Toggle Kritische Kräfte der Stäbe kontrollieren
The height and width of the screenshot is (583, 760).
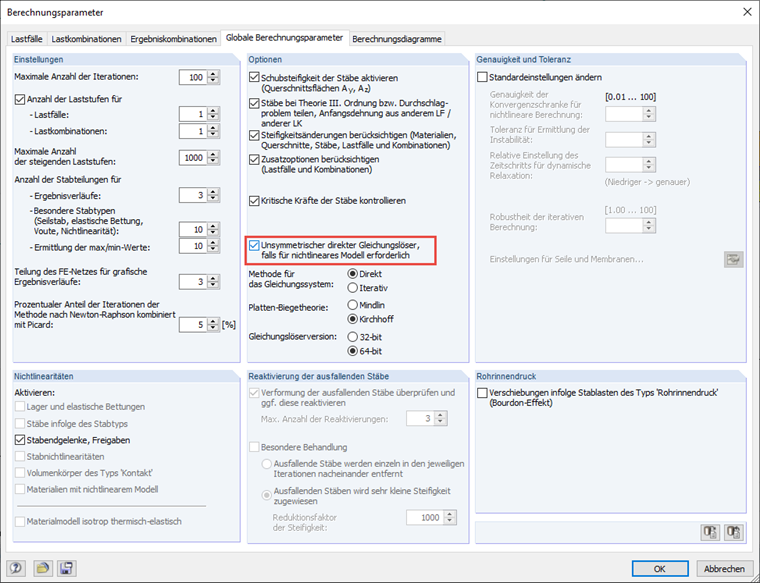click(x=254, y=201)
